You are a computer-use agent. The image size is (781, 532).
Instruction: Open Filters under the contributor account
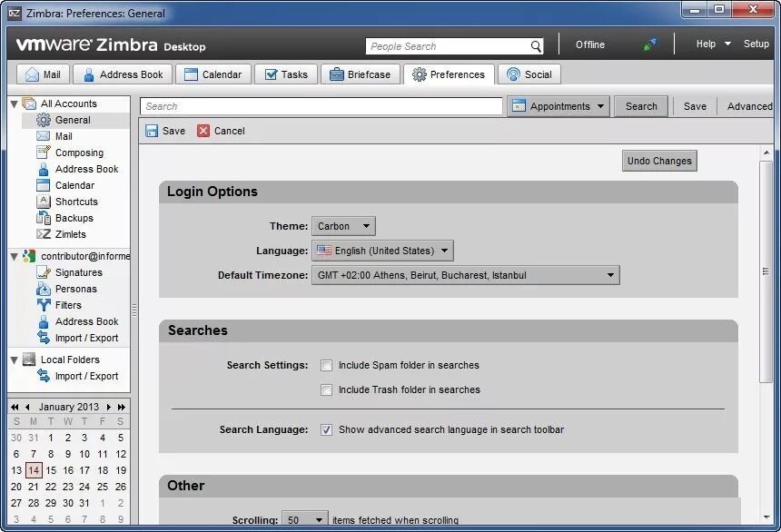coord(59,305)
